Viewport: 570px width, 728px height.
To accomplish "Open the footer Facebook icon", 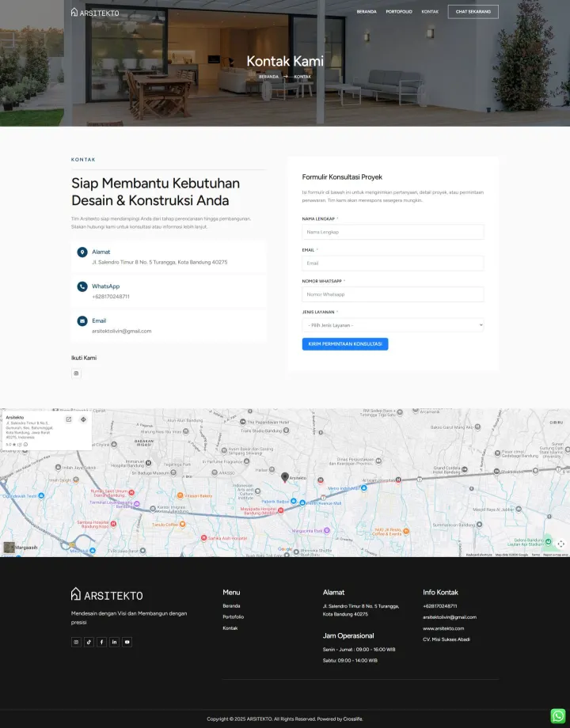I will (102, 642).
